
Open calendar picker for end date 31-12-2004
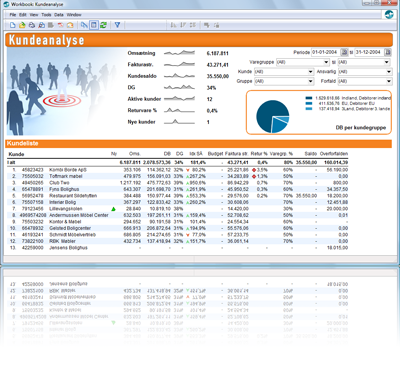388,52
